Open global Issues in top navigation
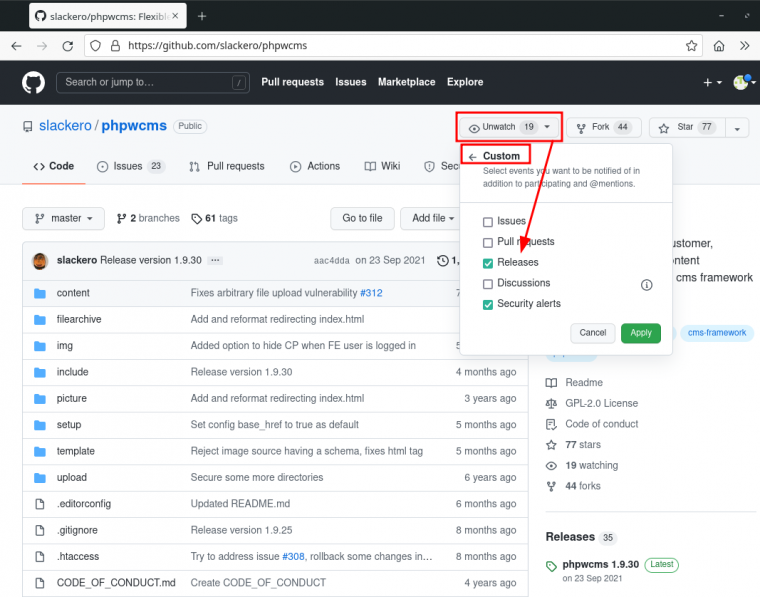This screenshot has height=597, width=760. pyautogui.click(x=351, y=82)
